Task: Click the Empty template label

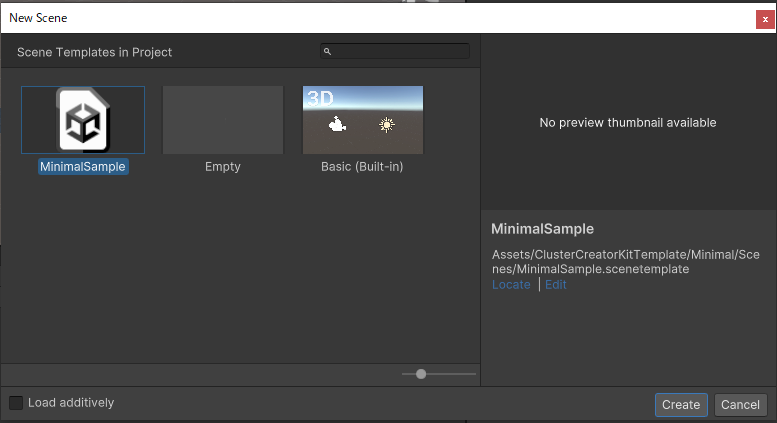Action: click(222, 166)
